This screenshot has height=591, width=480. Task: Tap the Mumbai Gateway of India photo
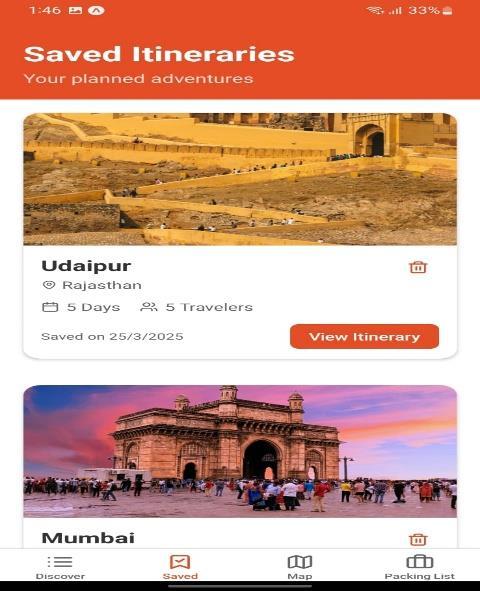(x=240, y=451)
